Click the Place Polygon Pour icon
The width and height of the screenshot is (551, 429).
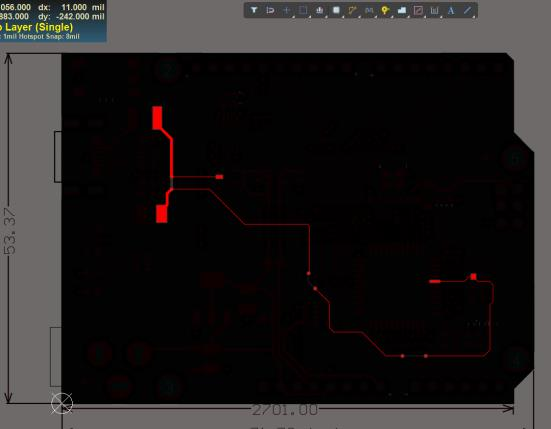point(402,10)
